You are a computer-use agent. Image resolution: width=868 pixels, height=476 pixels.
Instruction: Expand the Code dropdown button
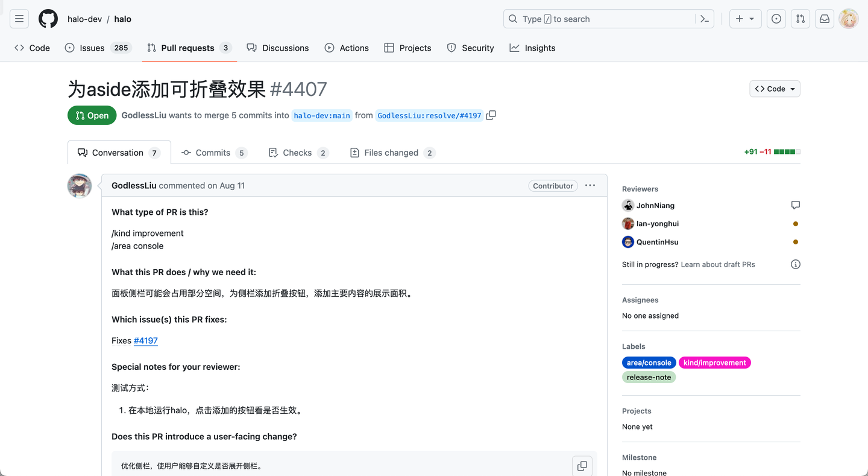pyautogui.click(x=775, y=89)
